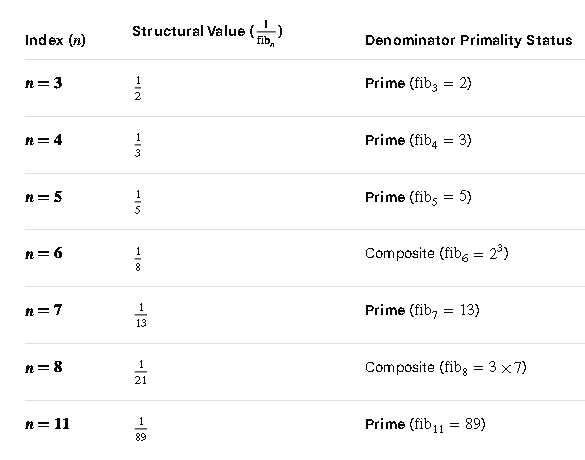
Task: Click the Denominator Primality Status header
Action: [469, 40]
